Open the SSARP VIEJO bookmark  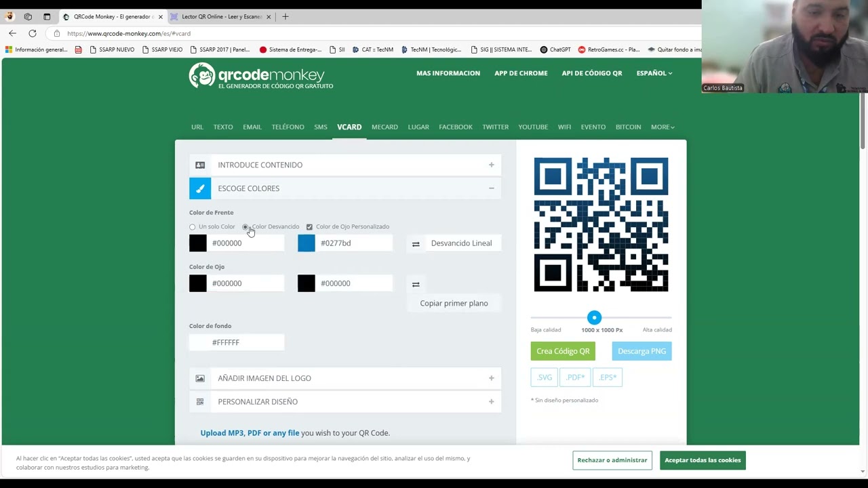pos(162,49)
